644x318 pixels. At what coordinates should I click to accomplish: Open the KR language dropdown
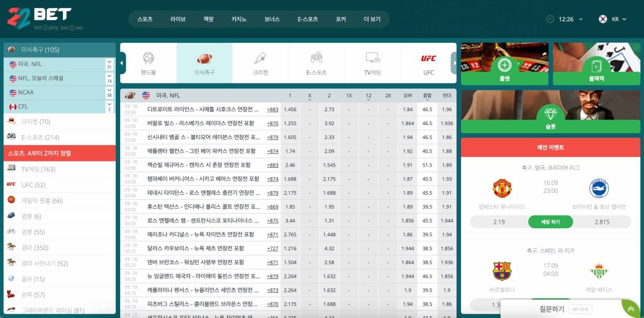tap(619, 19)
